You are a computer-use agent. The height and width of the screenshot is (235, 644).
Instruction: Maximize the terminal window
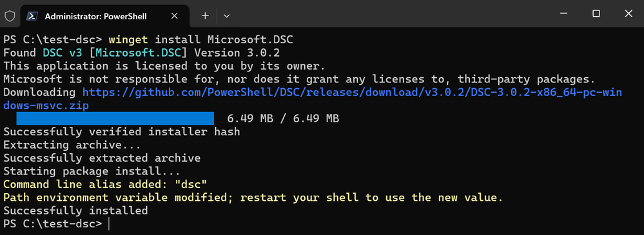pos(596,14)
